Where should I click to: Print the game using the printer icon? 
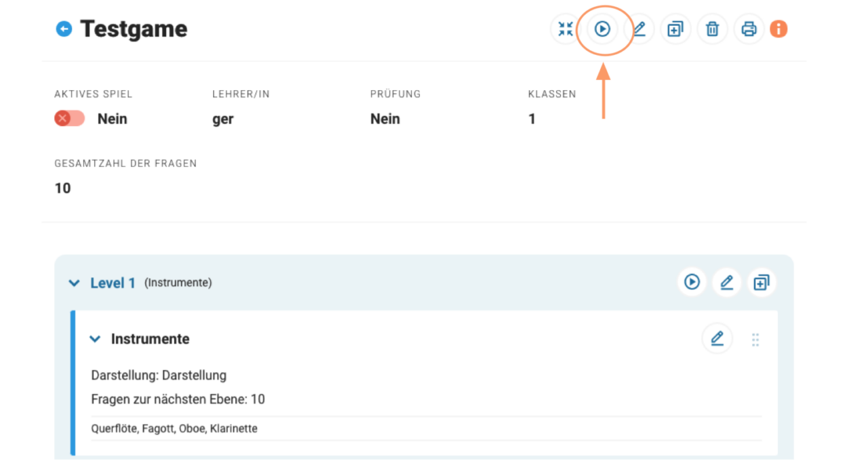[x=749, y=29]
